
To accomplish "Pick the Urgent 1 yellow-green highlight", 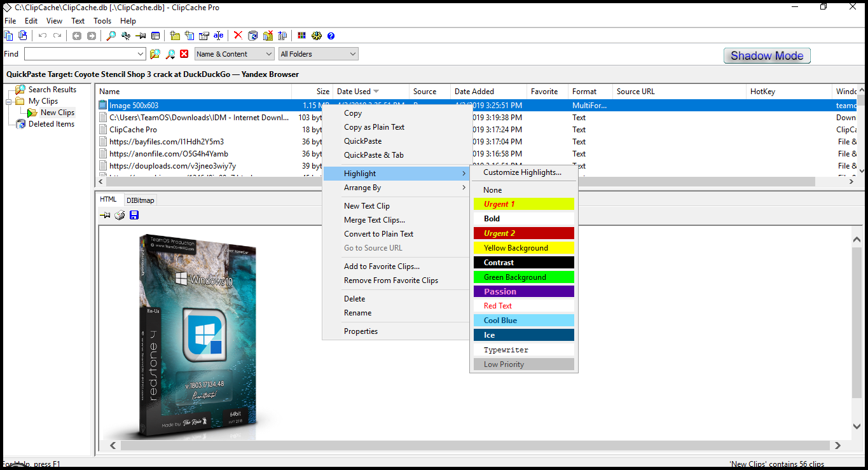I will click(x=524, y=204).
